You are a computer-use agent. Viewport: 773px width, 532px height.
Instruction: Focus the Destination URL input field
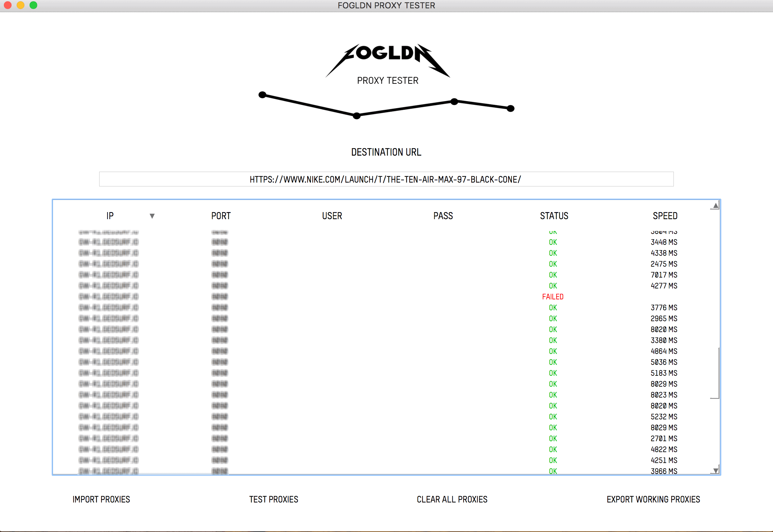[386, 179]
